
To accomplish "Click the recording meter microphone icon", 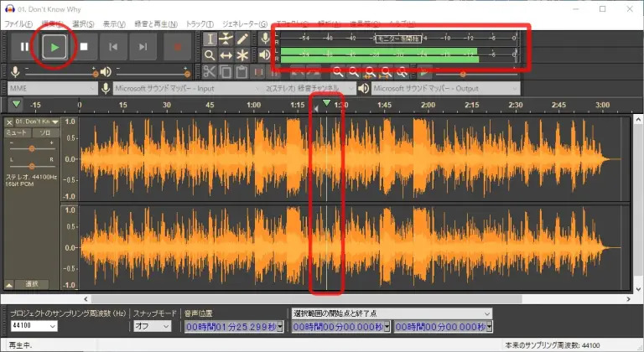I will point(265,39).
